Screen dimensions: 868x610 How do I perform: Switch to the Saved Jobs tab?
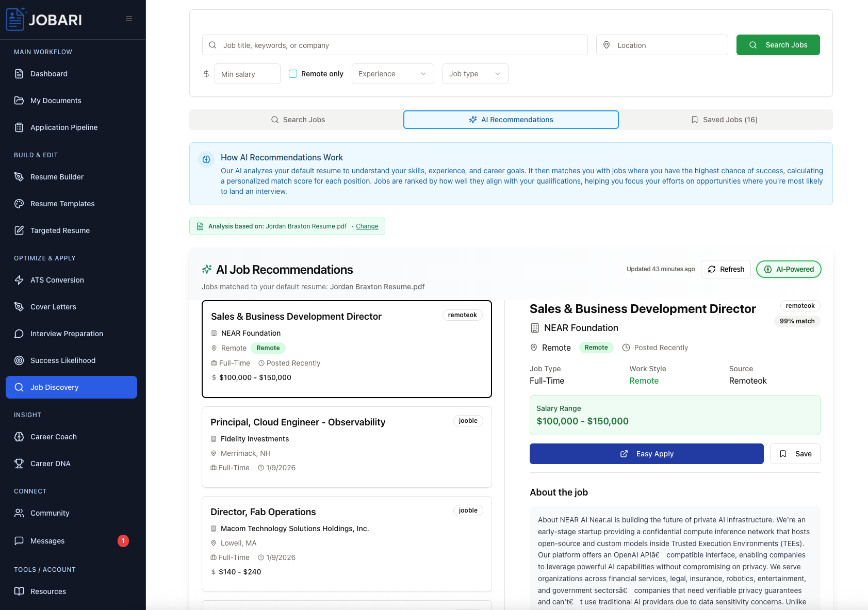pos(724,119)
